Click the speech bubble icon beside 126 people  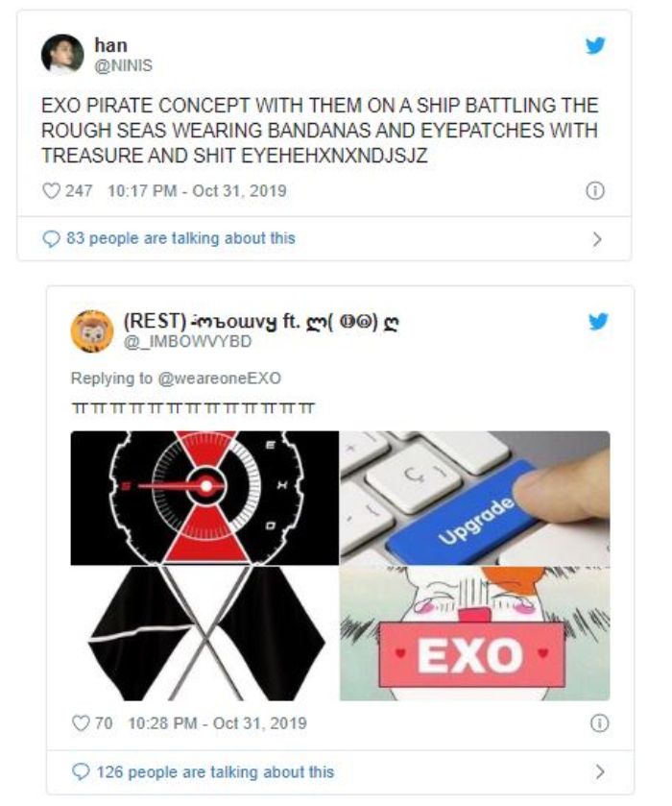(x=81, y=772)
